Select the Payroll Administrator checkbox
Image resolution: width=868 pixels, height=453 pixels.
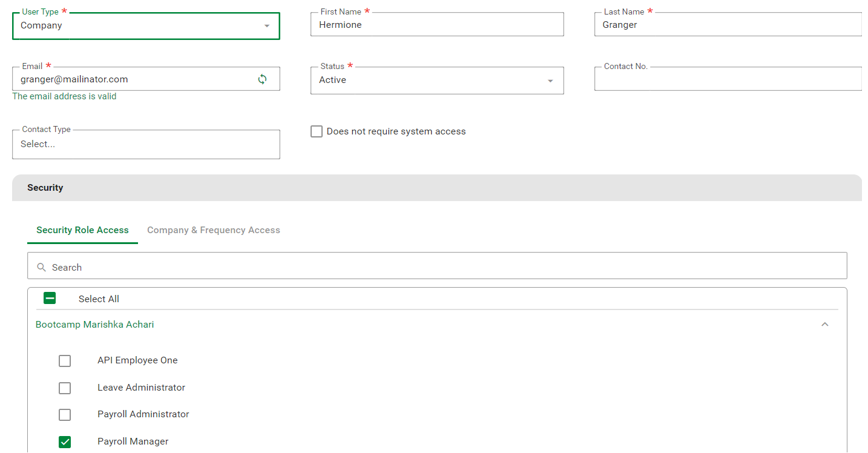pos(65,415)
